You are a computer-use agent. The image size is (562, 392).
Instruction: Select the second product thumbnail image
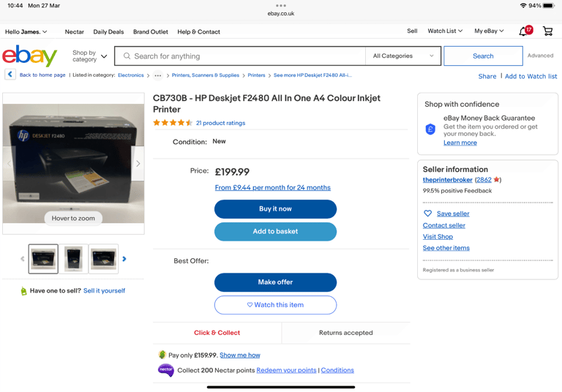coord(73,259)
